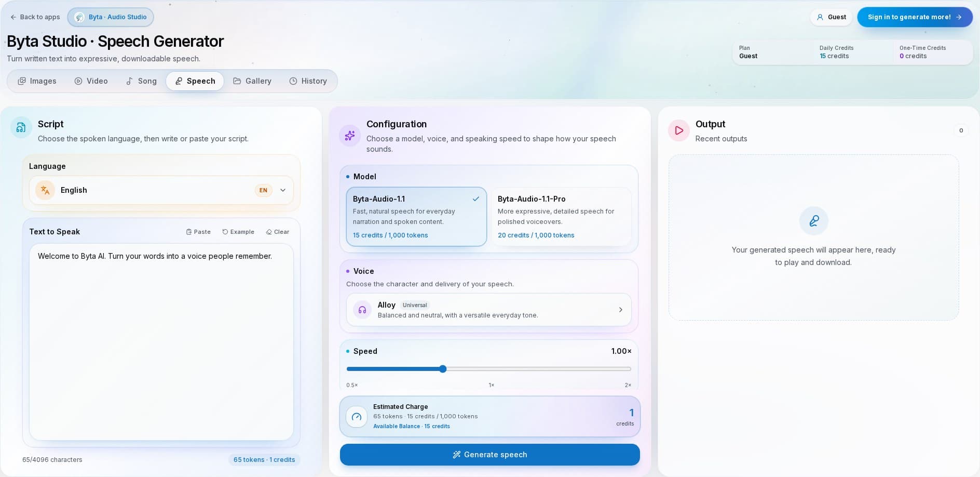Click the gauge icon in Estimated Charge

tap(357, 417)
